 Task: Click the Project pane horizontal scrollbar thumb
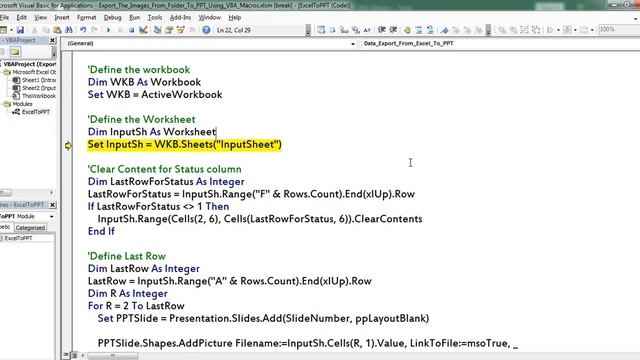[x=6, y=192]
